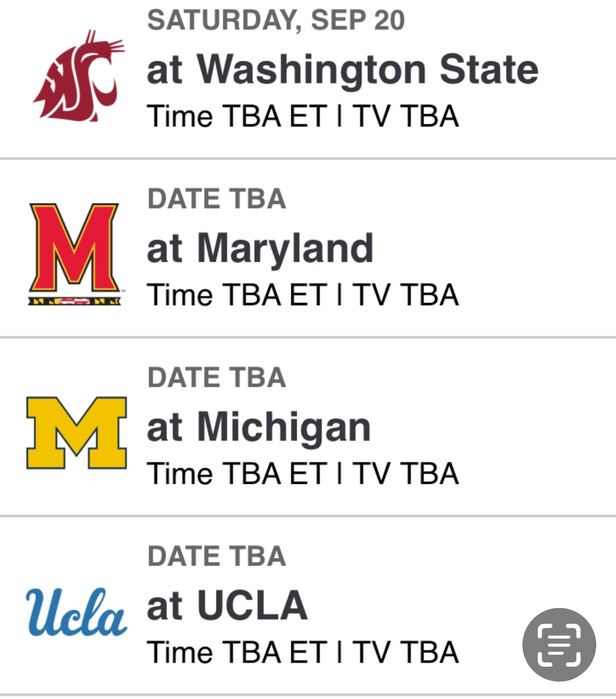Tap DATE TBA above Michigan
This screenshot has width=616, height=699.
click(217, 377)
